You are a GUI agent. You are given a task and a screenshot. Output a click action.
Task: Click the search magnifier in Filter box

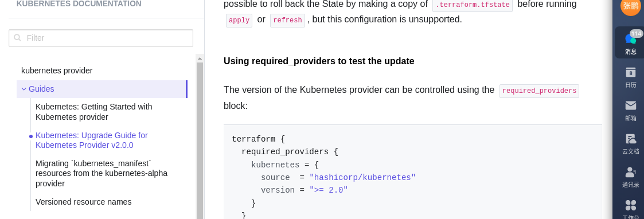tap(18, 38)
